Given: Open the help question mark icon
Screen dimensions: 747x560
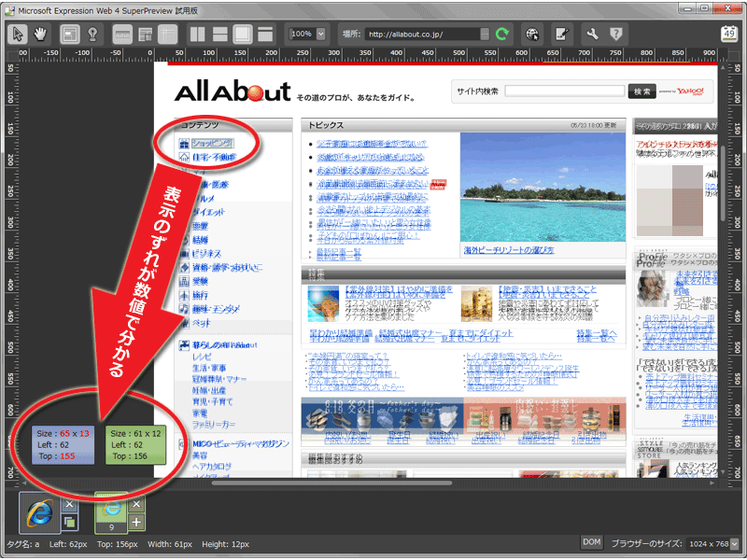Looking at the screenshot, I should tap(616, 33).
